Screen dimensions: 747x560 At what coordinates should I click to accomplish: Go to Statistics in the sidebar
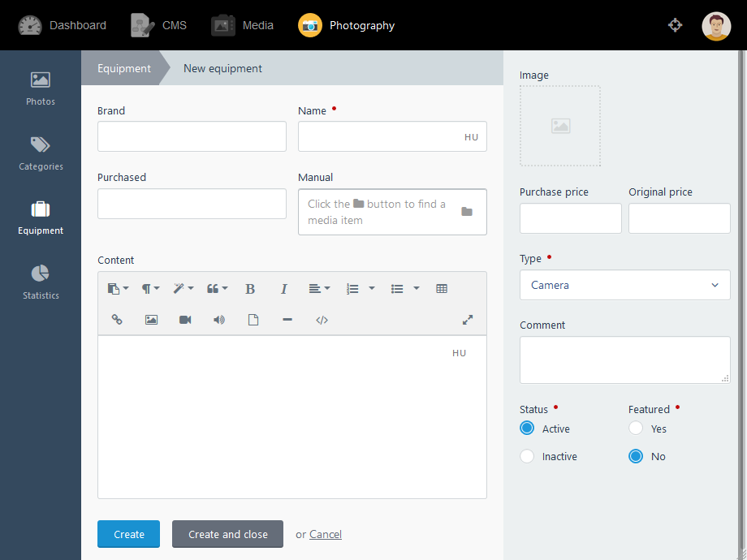pos(41,282)
